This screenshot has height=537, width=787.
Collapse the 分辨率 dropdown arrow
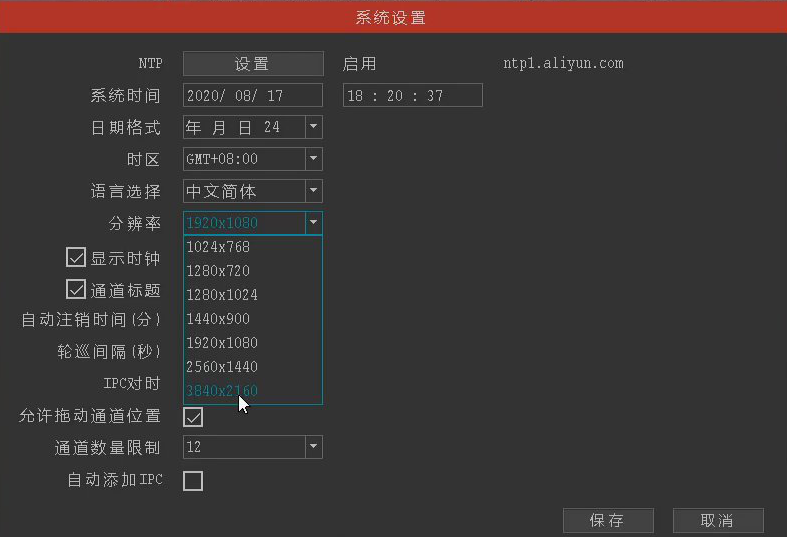click(x=313, y=223)
